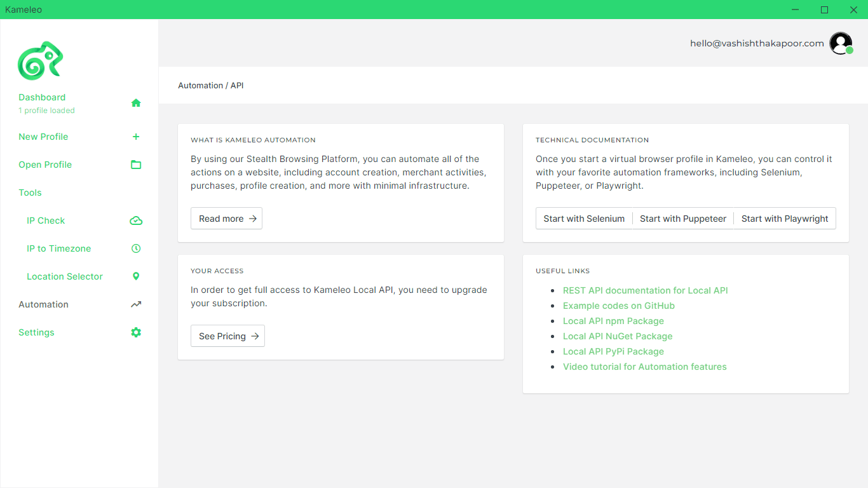Click the Location Selector pin icon

pos(136,276)
